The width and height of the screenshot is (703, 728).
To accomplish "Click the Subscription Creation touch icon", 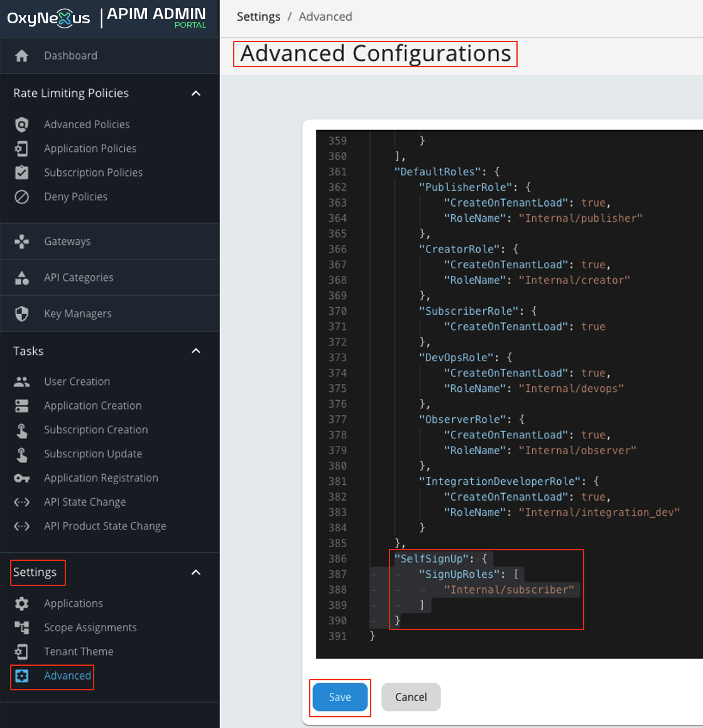I will pos(21,430).
